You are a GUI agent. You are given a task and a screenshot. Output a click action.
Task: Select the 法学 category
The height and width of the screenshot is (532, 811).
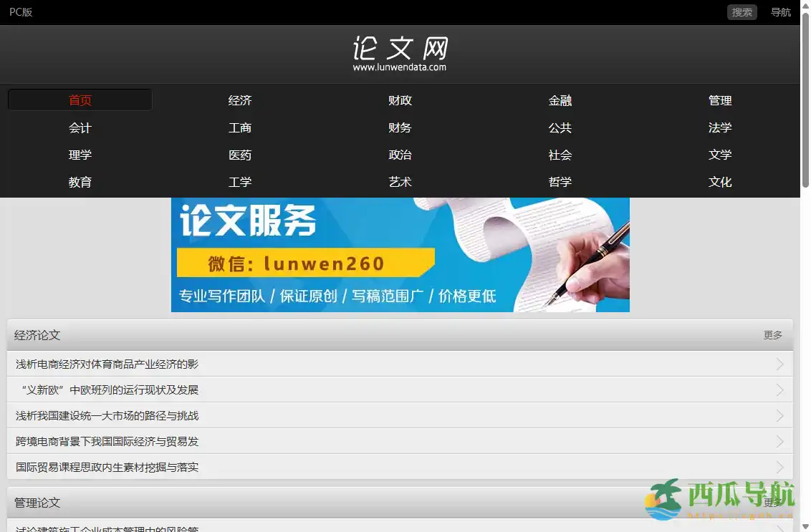click(x=720, y=127)
